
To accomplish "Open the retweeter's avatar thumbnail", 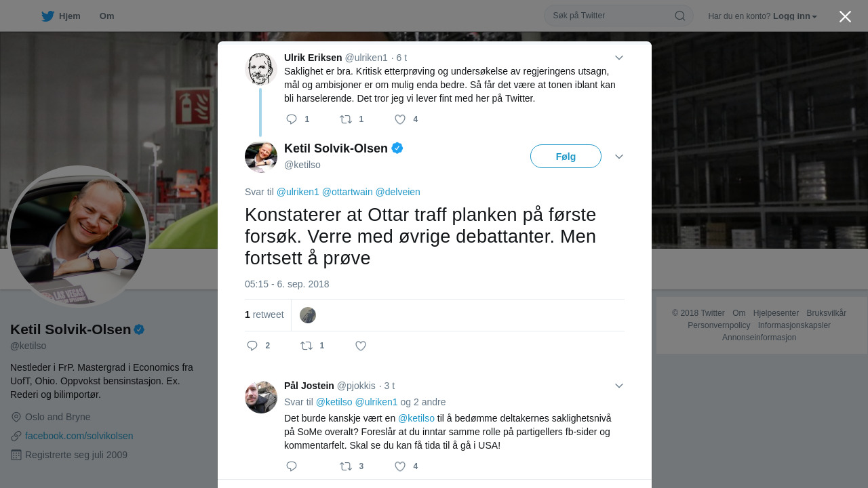I will pyautogui.click(x=308, y=315).
